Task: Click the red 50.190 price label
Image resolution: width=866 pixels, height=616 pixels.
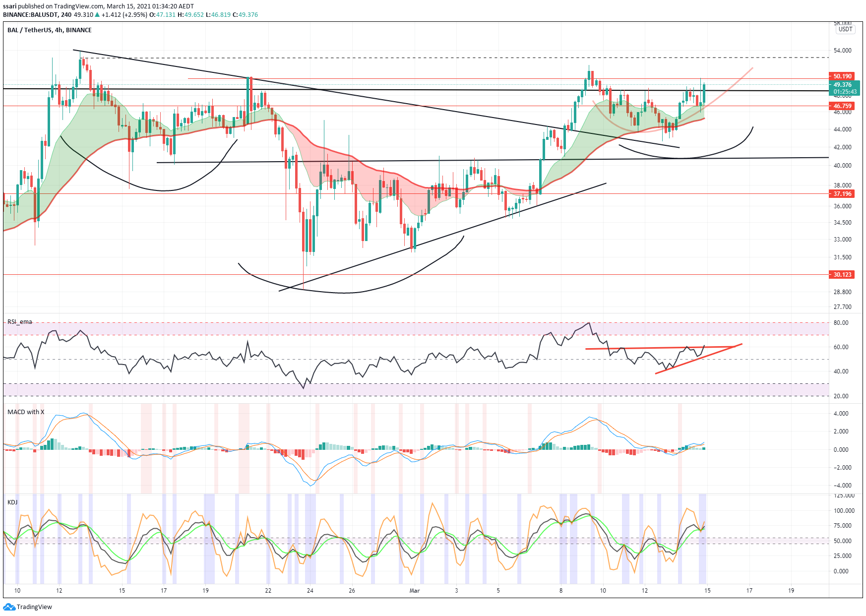Action: (x=842, y=76)
